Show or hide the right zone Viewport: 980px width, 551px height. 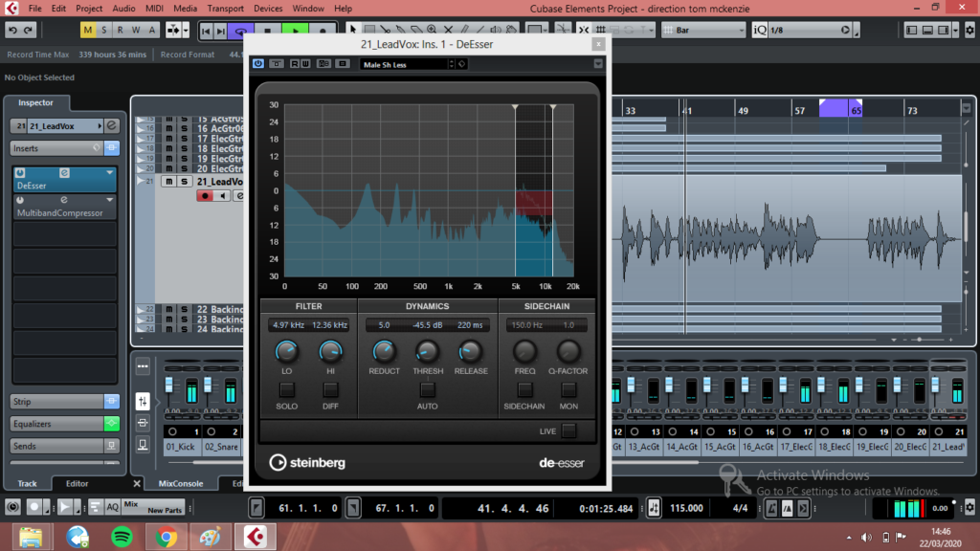coord(943,30)
